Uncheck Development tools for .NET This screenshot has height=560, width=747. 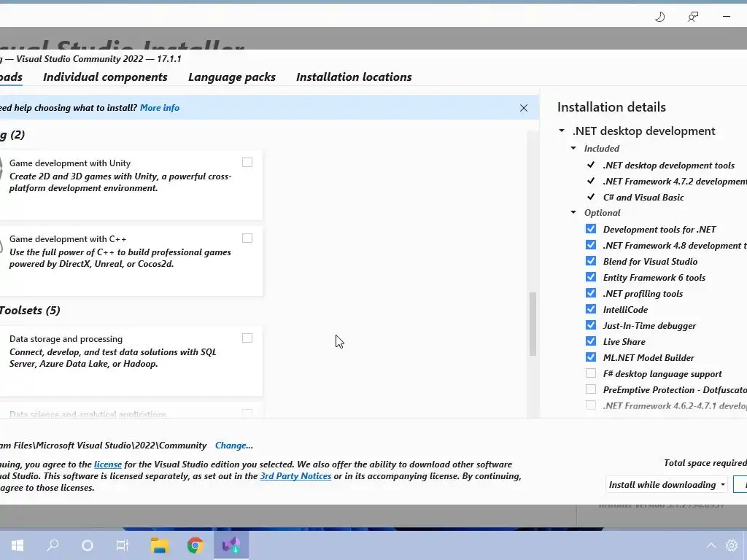[591, 229]
